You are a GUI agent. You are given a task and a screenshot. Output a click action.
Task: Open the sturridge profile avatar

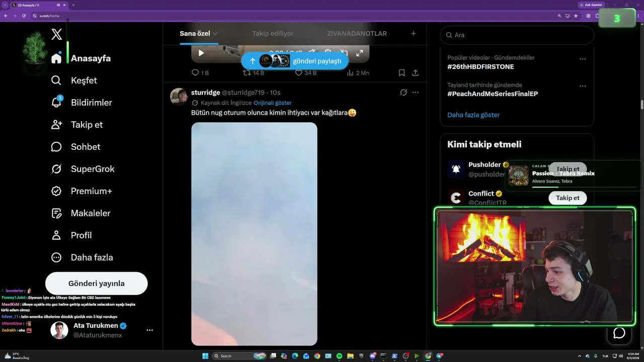coord(179,97)
